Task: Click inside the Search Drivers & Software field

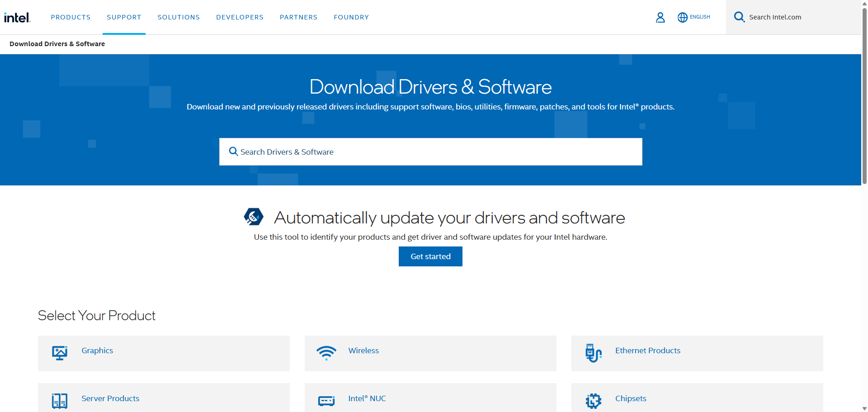Action: click(429, 152)
